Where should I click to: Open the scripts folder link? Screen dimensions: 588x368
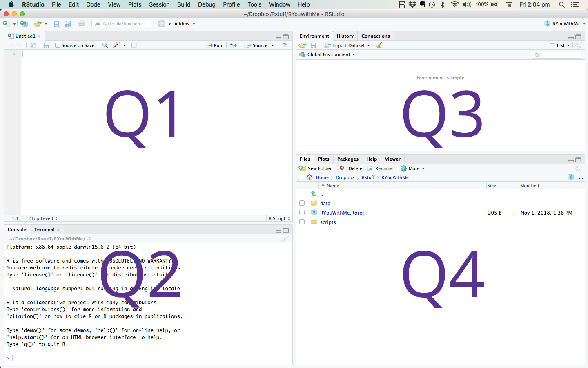pyautogui.click(x=328, y=222)
